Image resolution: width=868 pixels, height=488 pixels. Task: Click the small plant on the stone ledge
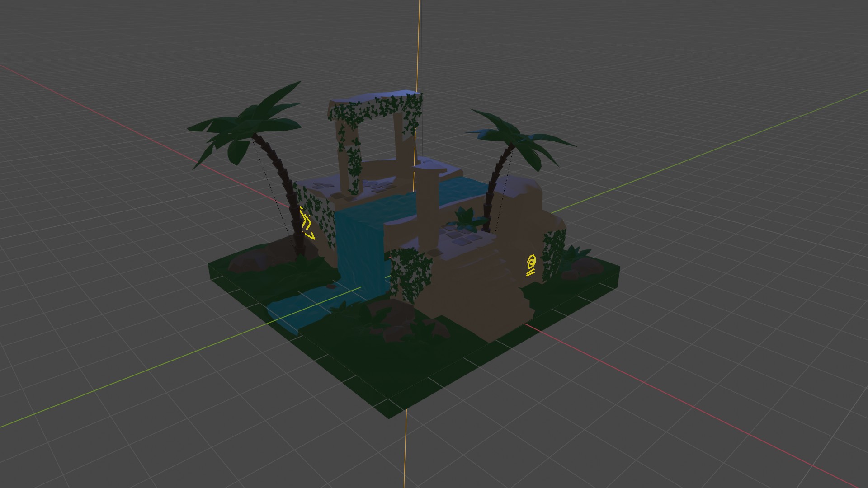pos(466,218)
